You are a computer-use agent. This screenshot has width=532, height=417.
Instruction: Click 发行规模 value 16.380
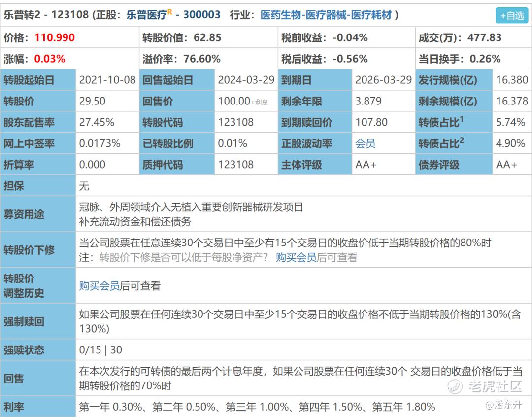[x=512, y=80]
